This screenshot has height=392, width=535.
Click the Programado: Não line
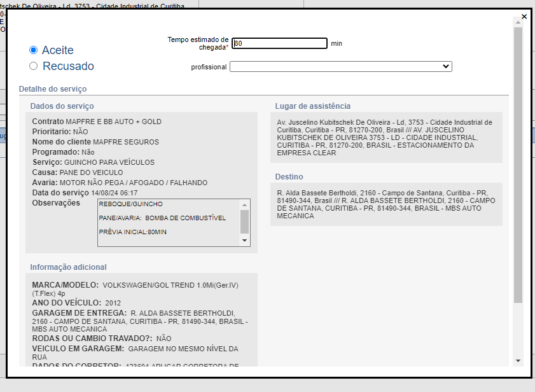(x=63, y=152)
